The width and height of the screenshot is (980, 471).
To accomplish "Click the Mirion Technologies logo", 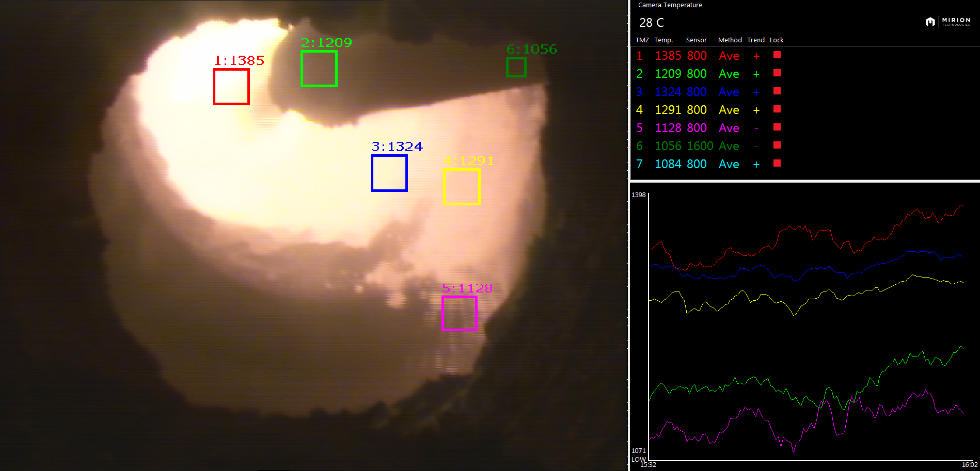I will [948, 22].
